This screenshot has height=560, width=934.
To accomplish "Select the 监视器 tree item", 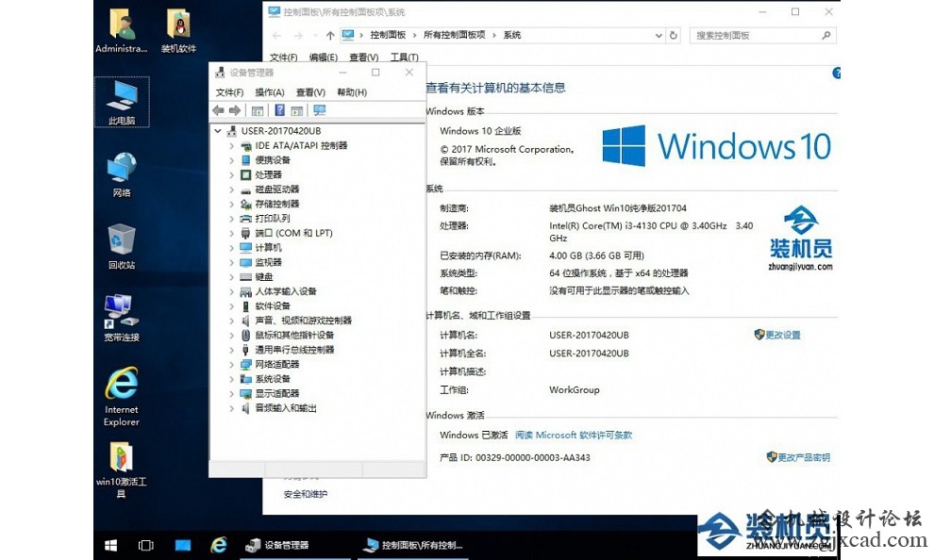I will coord(261,262).
